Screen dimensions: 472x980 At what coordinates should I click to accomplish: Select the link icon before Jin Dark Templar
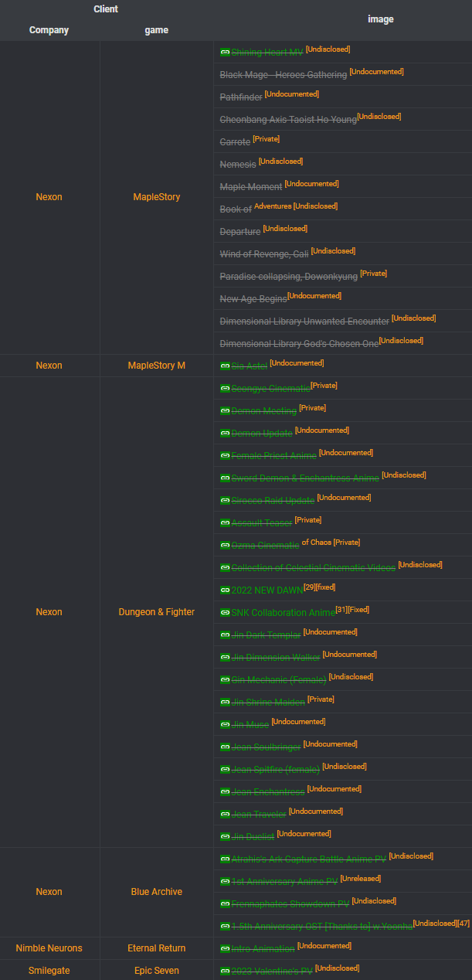[225, 635]
